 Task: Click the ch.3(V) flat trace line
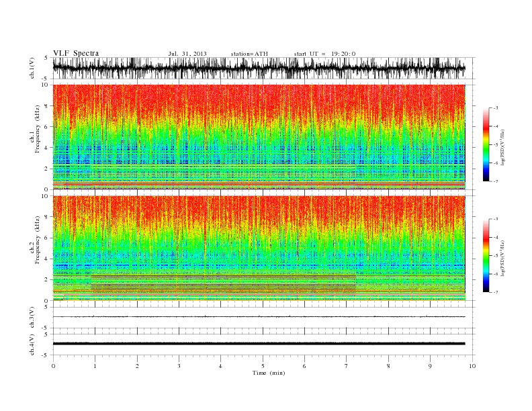259,317
